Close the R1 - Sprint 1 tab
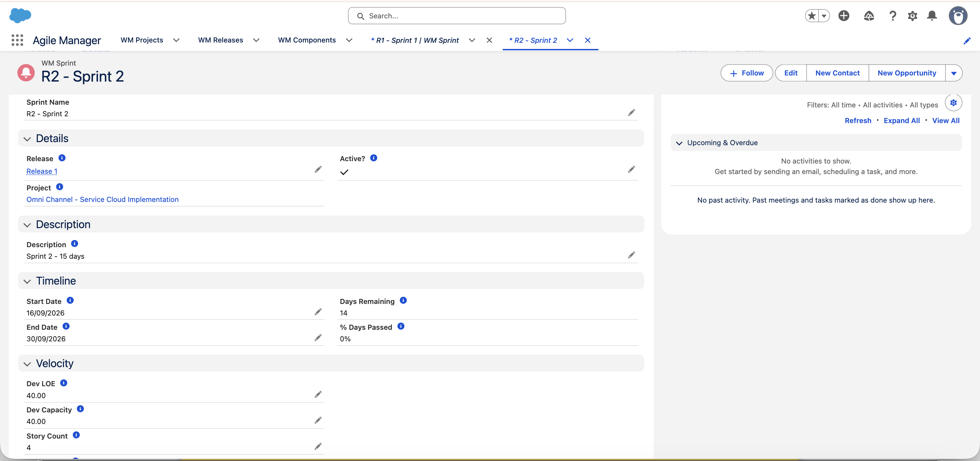 coord(489,40)
